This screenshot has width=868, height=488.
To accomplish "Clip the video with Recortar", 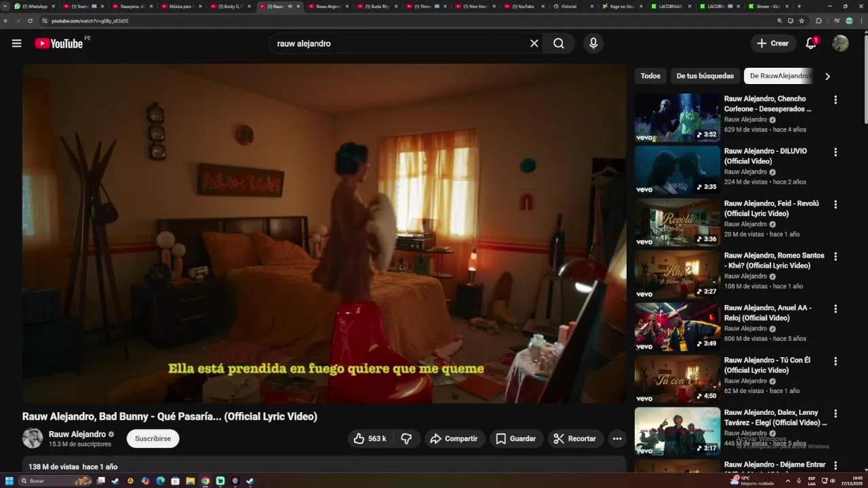I will (x=575, y=439).
